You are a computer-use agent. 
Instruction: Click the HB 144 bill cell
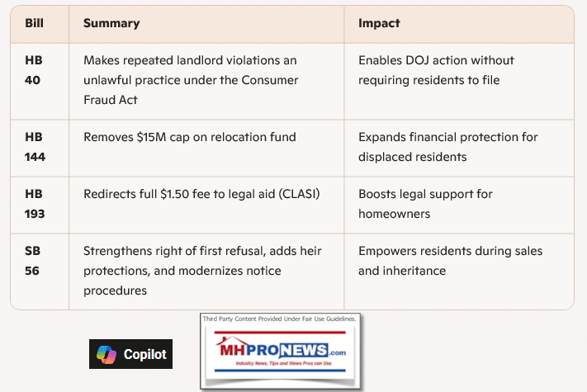click(x=34, y=146)
